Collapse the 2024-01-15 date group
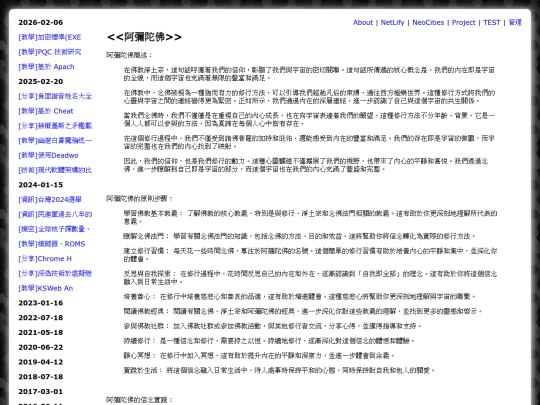 click(x=41, y=185)
